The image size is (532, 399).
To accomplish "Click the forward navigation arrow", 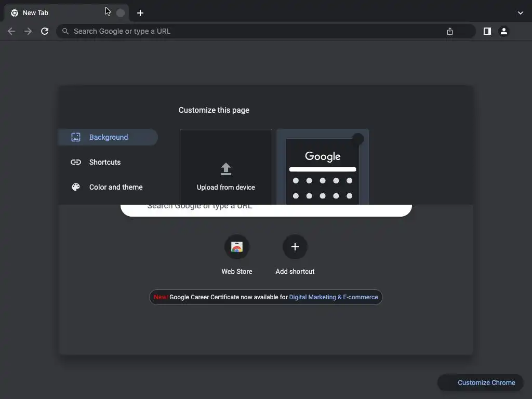I will tap(28, 31).
